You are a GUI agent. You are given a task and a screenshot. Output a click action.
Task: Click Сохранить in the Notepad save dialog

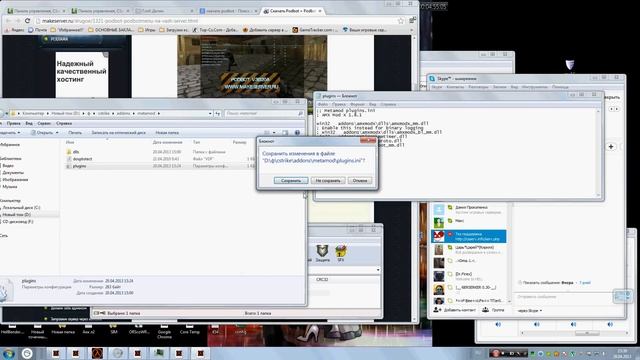[291, 180]
